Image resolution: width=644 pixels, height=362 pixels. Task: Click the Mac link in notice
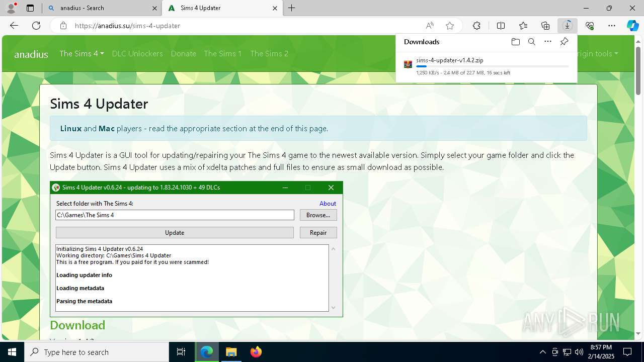click(x=107, y=128)
